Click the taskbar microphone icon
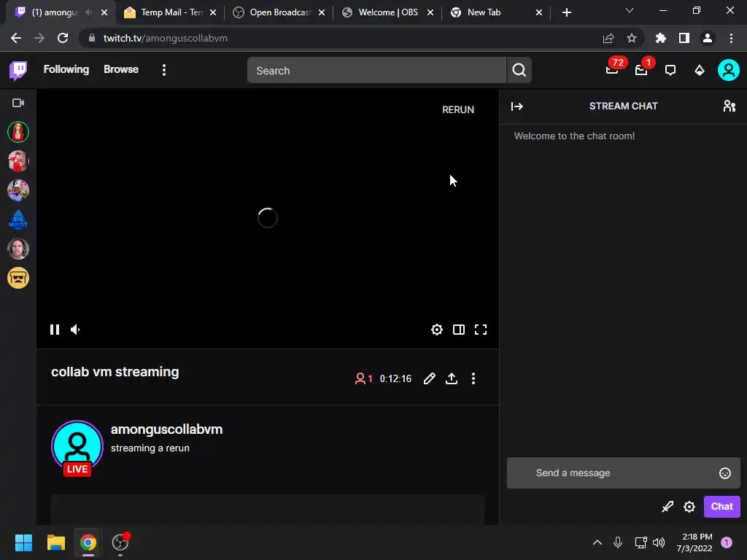This screenshot has width=747, height=560. pyautogui.click(x=618, y=542)
